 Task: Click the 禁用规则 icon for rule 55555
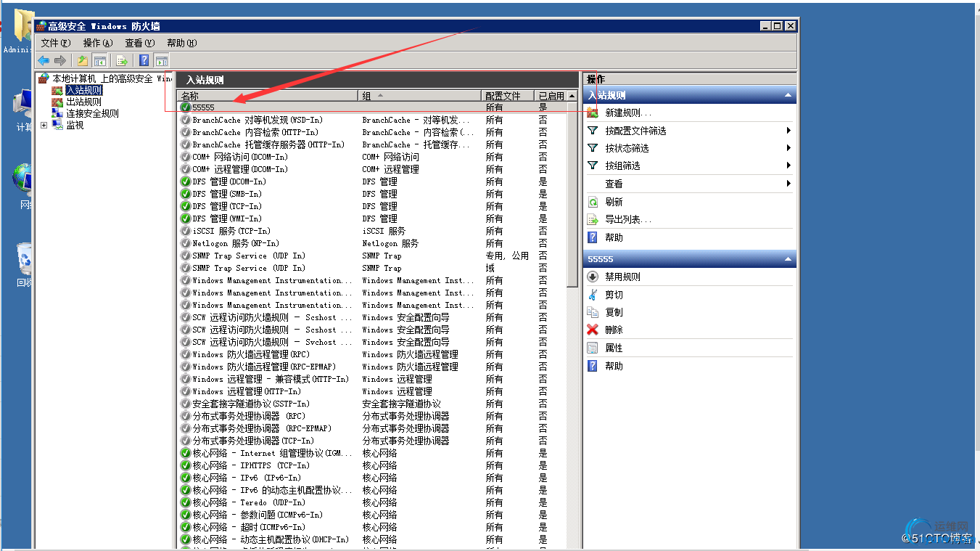[593, 277]
